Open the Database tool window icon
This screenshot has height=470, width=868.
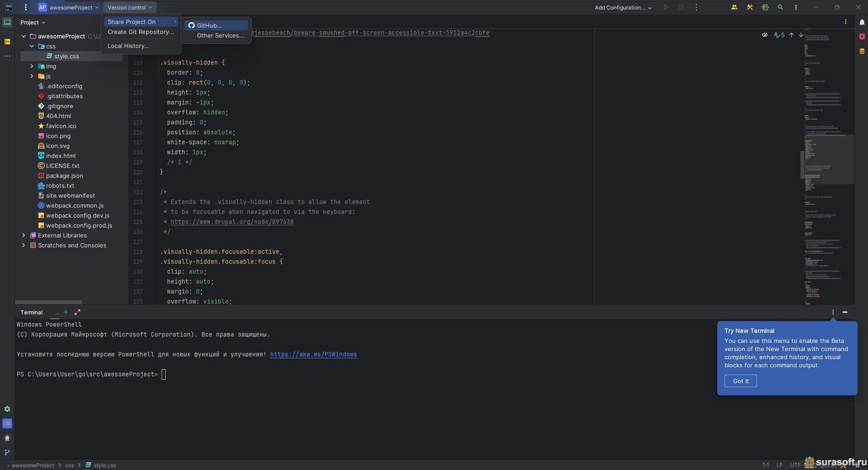coord(862,51)
